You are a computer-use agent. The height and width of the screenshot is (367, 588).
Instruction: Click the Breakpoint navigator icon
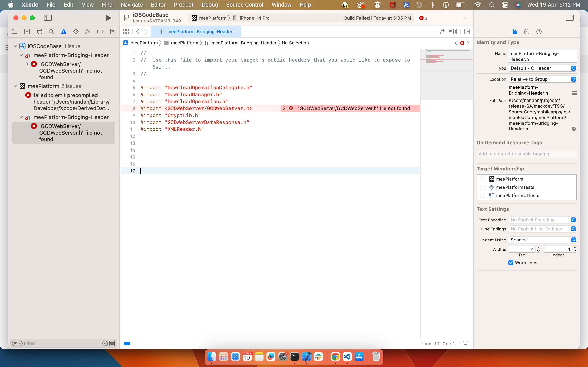(100, 32)
